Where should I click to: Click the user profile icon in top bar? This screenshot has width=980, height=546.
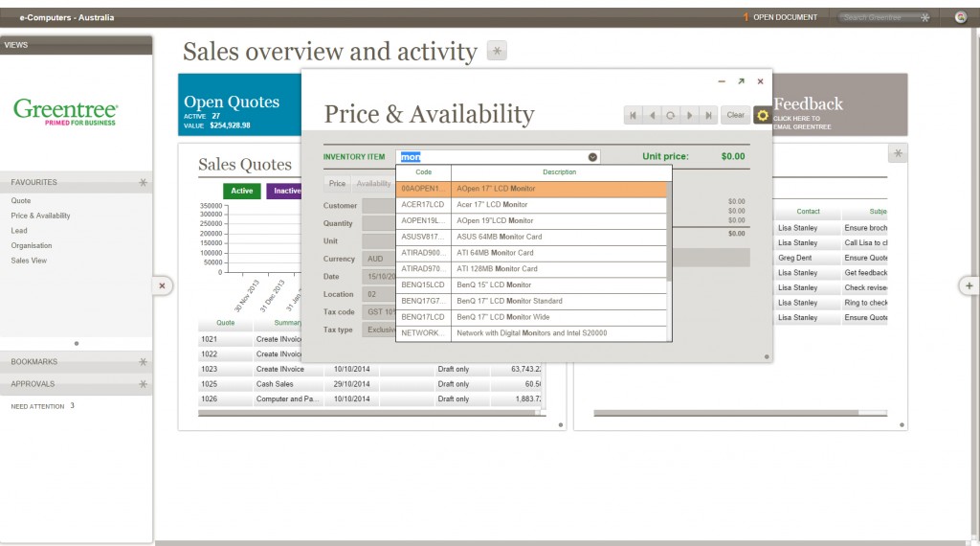[961, 17]
